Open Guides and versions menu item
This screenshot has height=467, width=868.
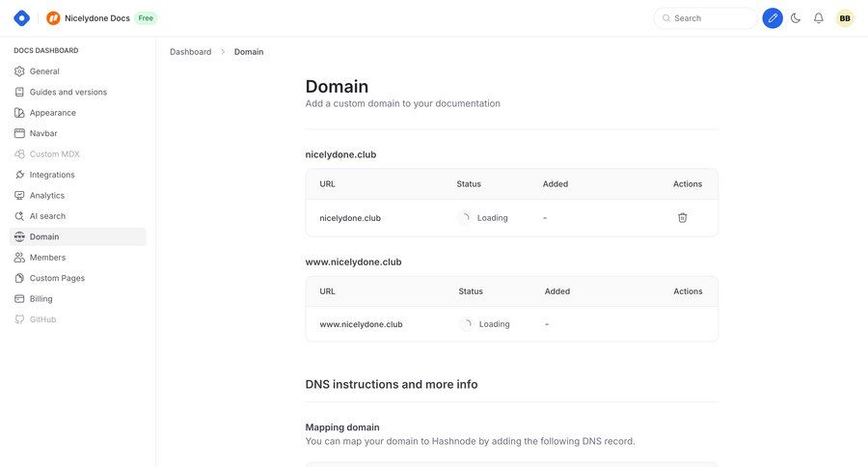[x=78, y=92]
